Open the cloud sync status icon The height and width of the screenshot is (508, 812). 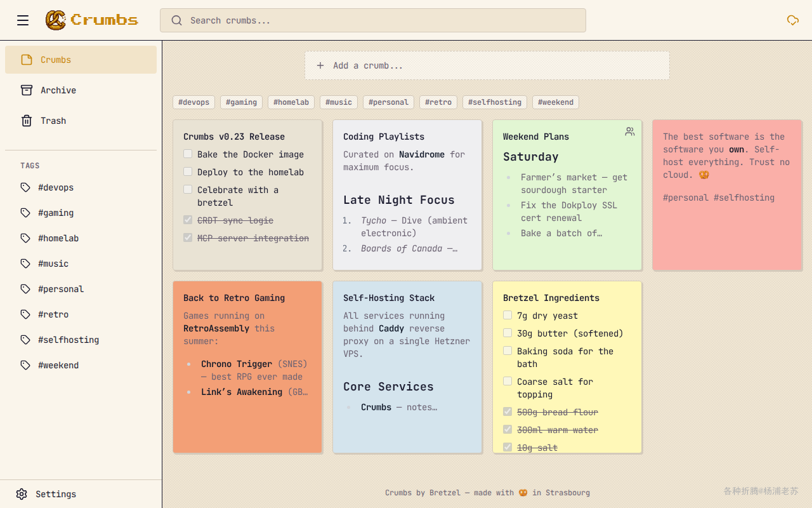coord(792,20)
